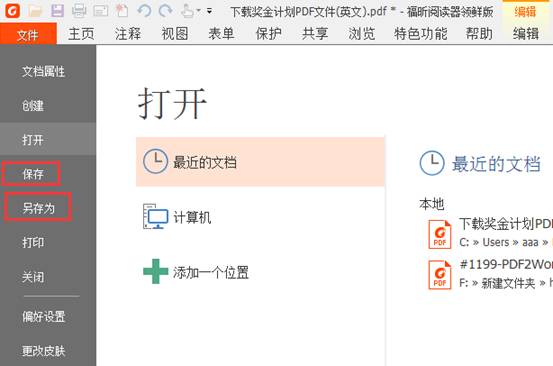Switch to the 表单 ribbon tab

pos(221,34)
